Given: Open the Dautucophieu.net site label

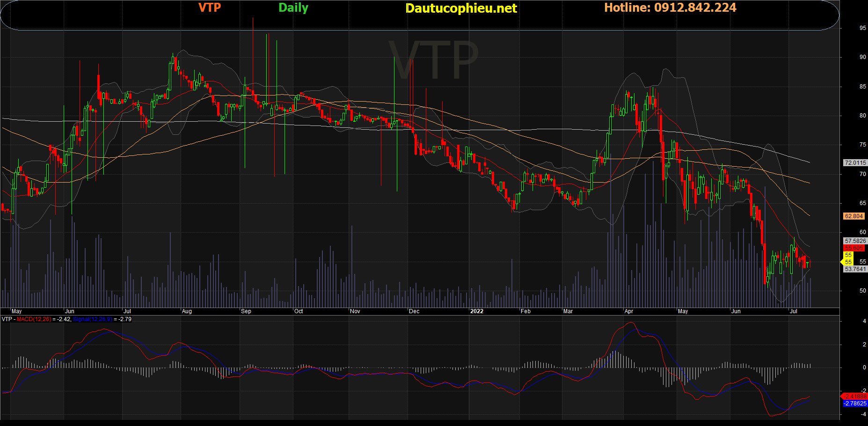Looking at the screenshot, I should pyautogui.click(x=461, y=8).
